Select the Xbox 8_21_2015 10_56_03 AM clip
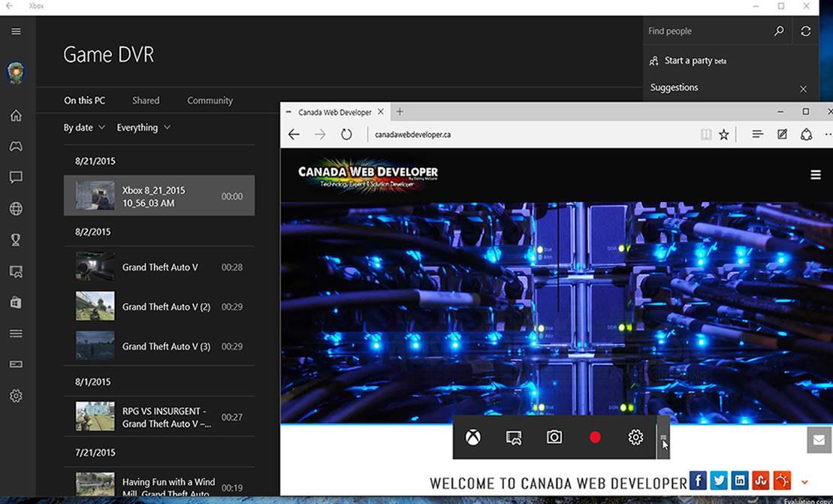 158,196
